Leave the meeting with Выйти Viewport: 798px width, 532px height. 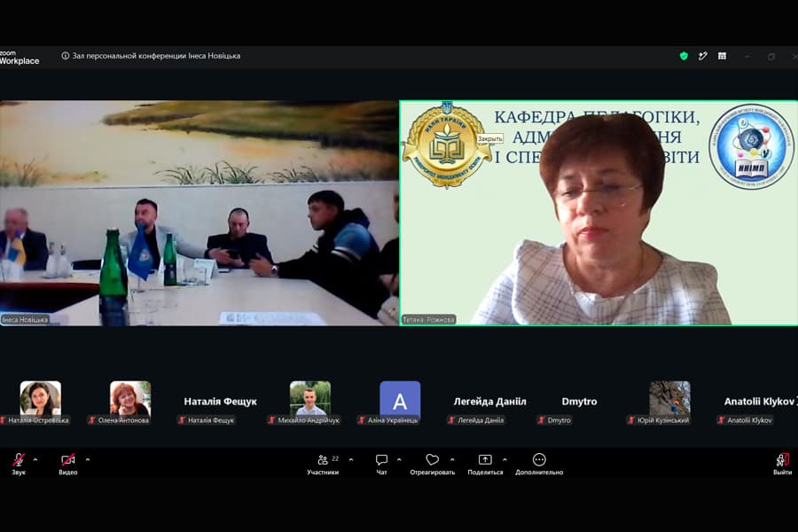pyautogui.click(x=782, y=464)
